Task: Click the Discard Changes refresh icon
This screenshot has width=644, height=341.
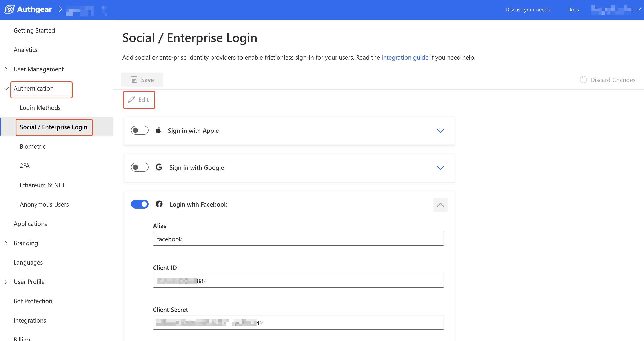Action: tap(583, 80)
